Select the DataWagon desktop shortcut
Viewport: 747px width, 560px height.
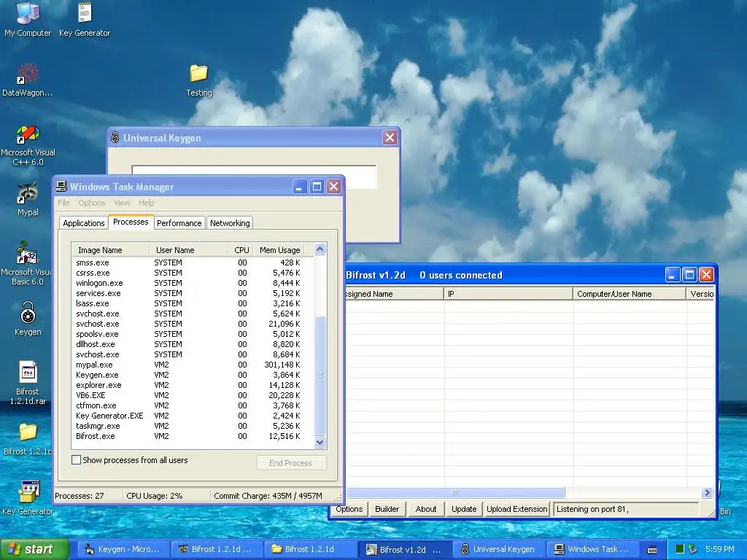point(27,79)
